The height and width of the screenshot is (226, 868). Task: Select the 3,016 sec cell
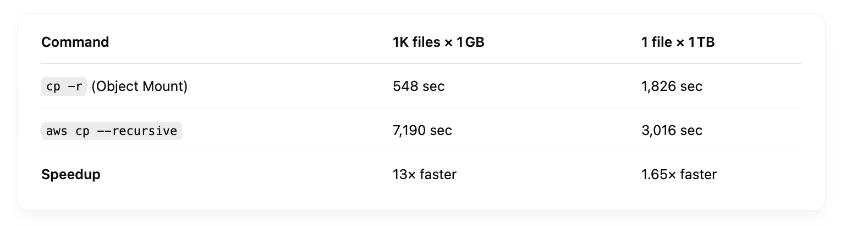pos(672,131)
